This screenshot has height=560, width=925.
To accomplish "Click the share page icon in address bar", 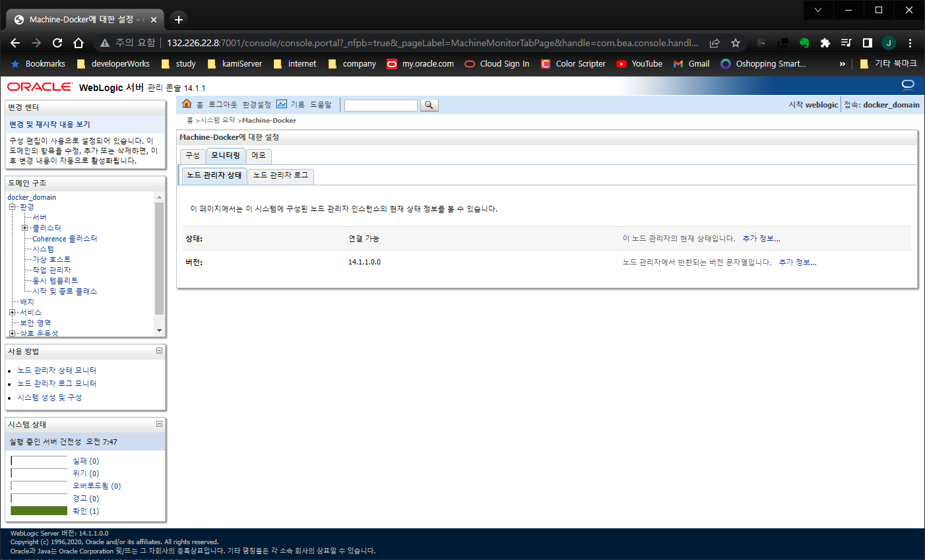I will click(x=715, y=43).
